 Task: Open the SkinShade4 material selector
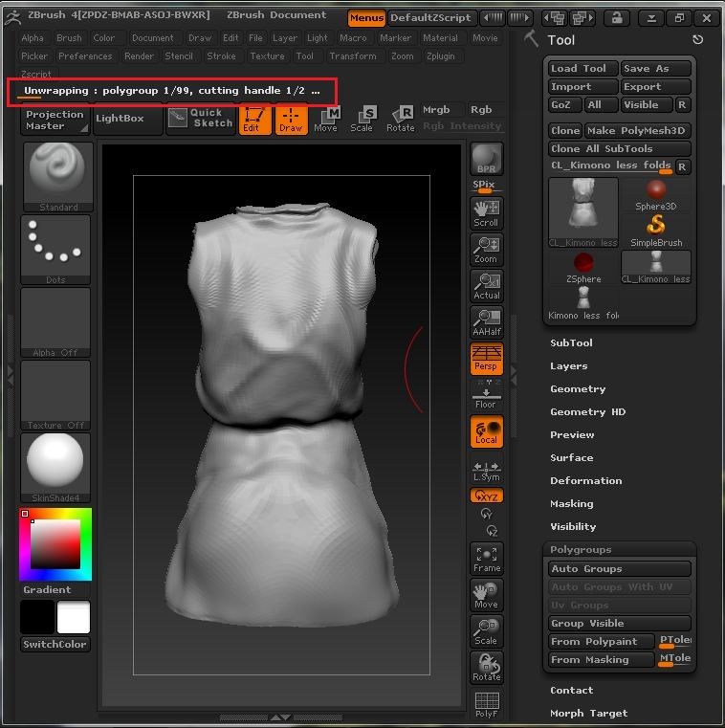tap(55, 468)
